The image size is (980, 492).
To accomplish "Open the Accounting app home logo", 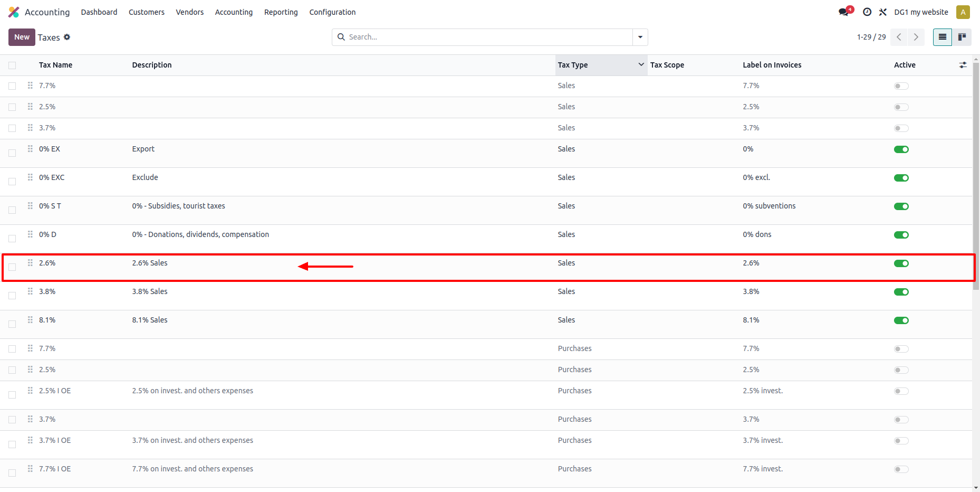I will [14, 12].
